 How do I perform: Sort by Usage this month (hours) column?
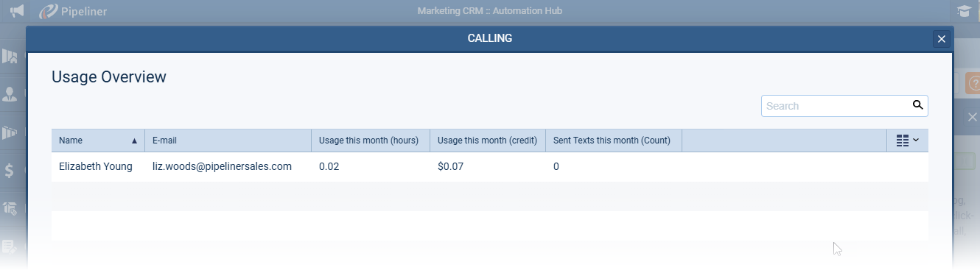(x=371, y=141)
